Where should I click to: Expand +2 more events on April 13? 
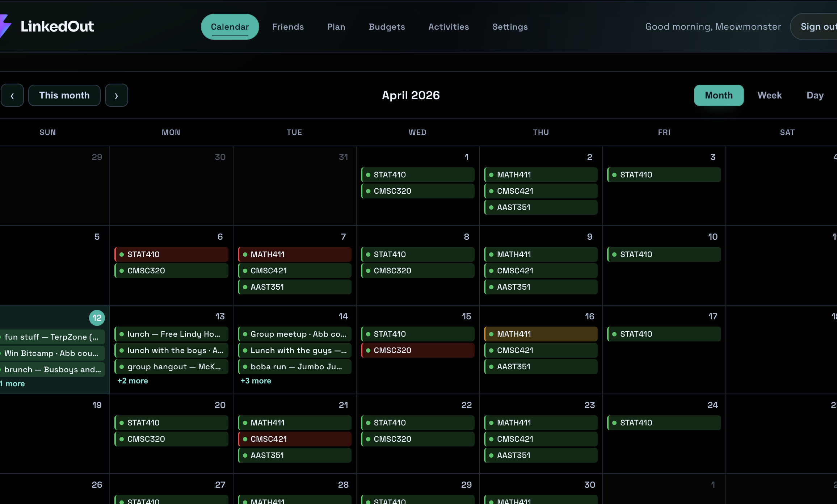[133, 381]
